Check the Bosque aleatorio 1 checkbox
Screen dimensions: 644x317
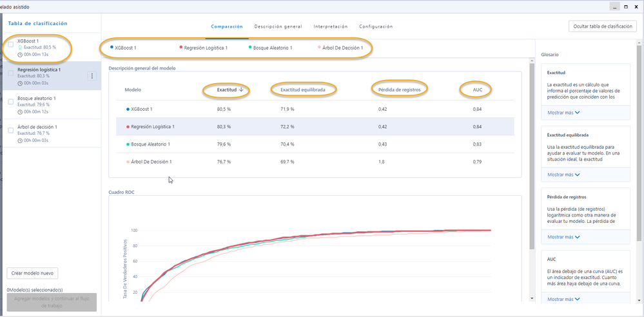(11, 101)
